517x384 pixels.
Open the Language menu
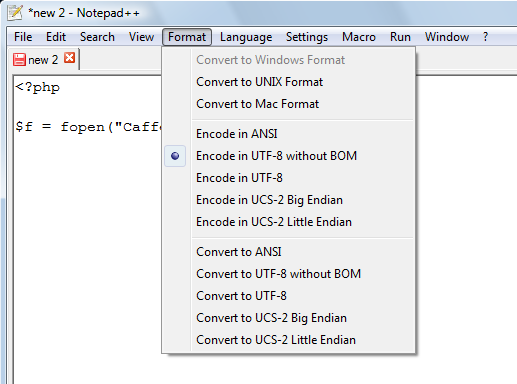[x=246, y=37]
